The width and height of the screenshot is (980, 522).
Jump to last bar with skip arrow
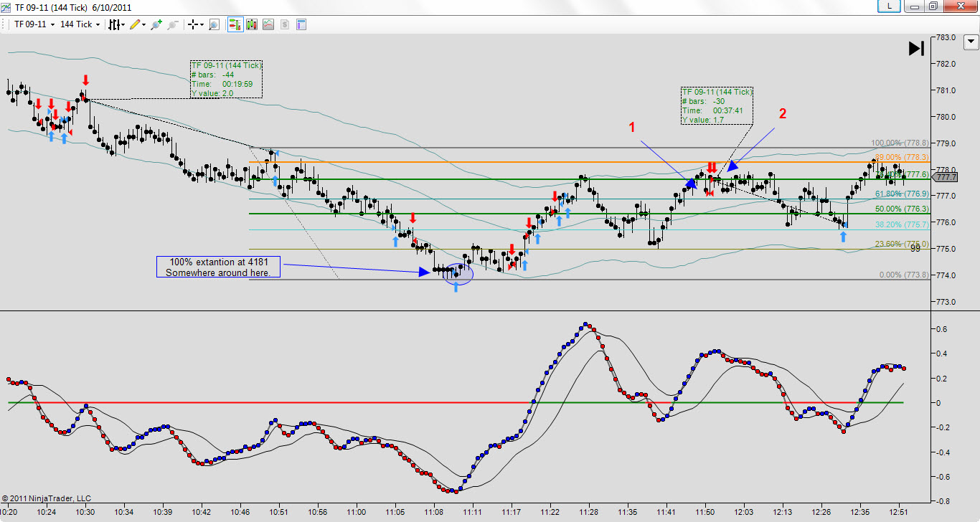(916, 48)
